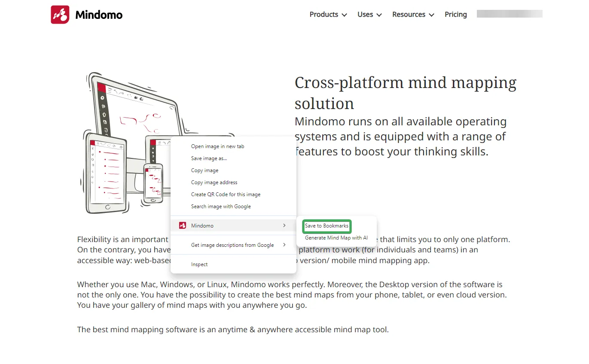Image resolution: width=589 pixels, height=364 pixels.
Task: Click the sentence 'The best mind mapping software'
Action: tap(233, 330)
